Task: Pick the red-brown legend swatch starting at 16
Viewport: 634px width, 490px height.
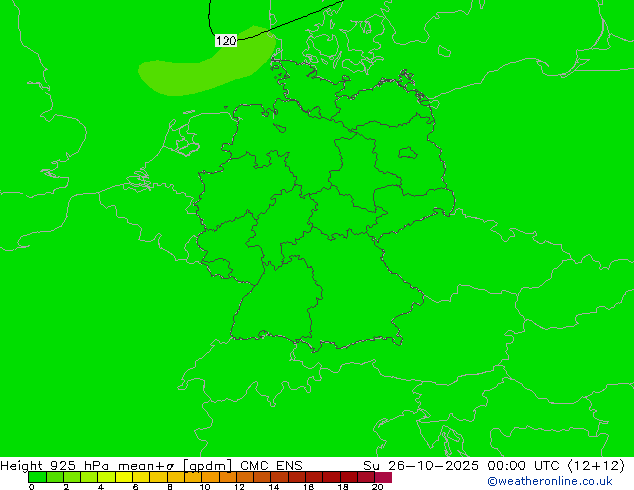Action: tap(314, 477)
